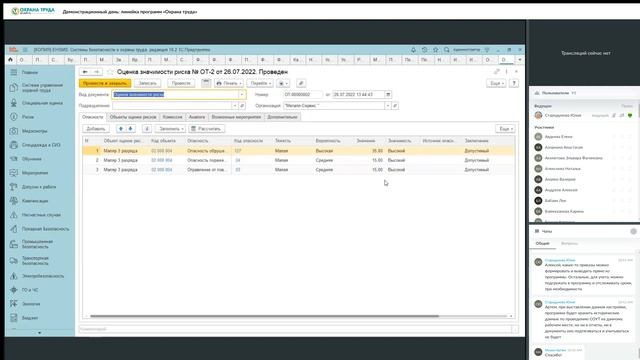The image size is (640, 360).
Task: Click the table horizontal scrollbar
Action: click(x=264, y=316)
